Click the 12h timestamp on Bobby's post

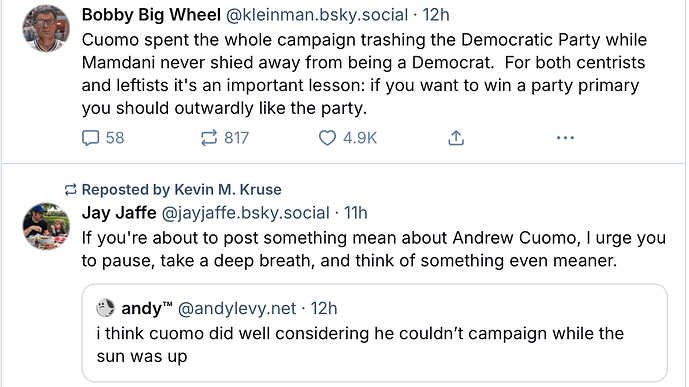pos(436,15)
